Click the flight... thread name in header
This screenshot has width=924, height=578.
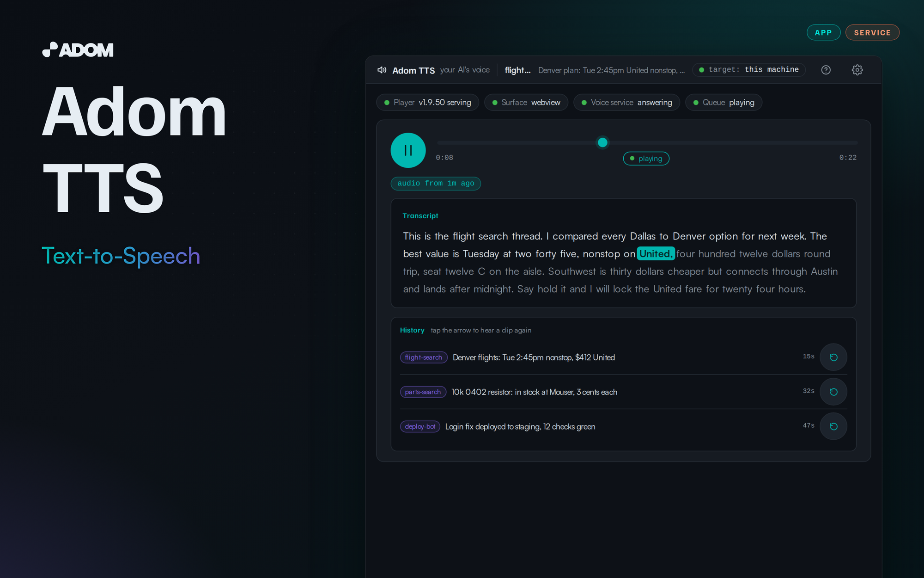[x=517, y=70]
